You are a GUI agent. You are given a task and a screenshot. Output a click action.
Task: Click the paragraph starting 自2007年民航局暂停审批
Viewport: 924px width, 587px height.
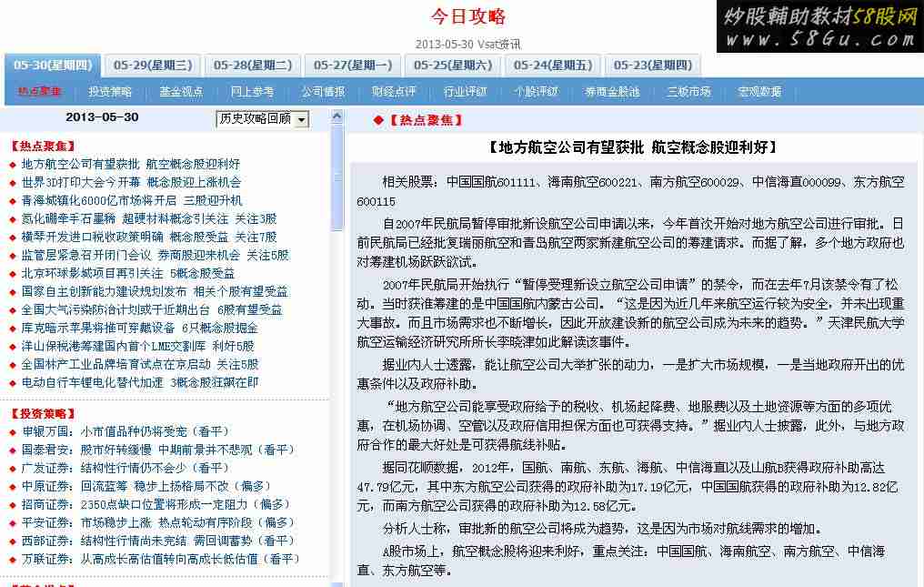630,242
